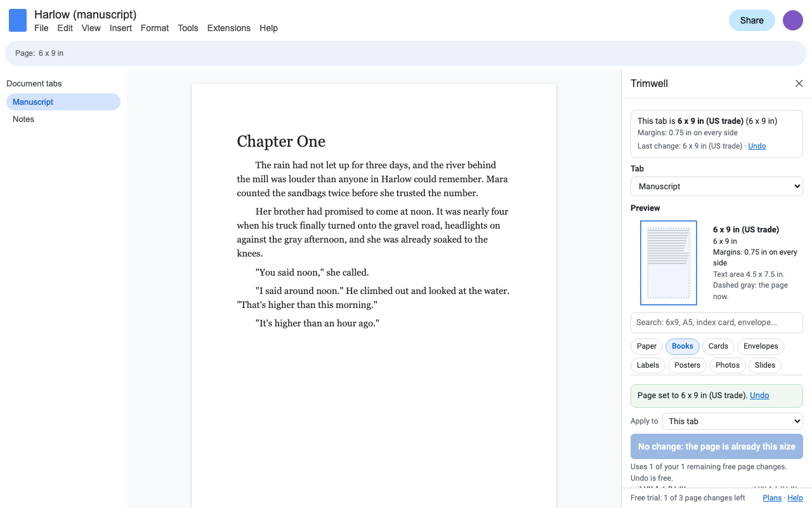The image size is (812, 508).
Task: Click the No change page size button
Action: pyautogui.click(x=717, y=446)
